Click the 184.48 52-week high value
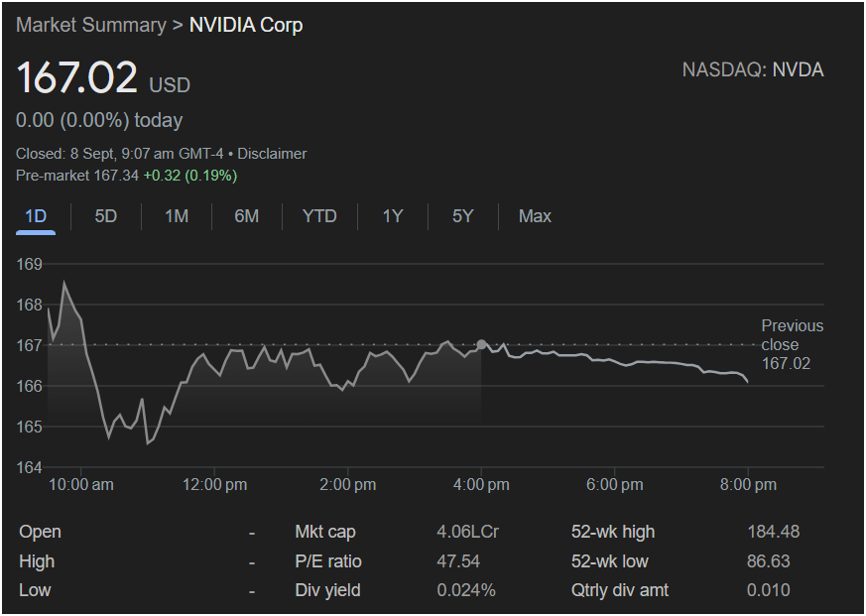The image size is (866, 616). click(x=773, y=532)
